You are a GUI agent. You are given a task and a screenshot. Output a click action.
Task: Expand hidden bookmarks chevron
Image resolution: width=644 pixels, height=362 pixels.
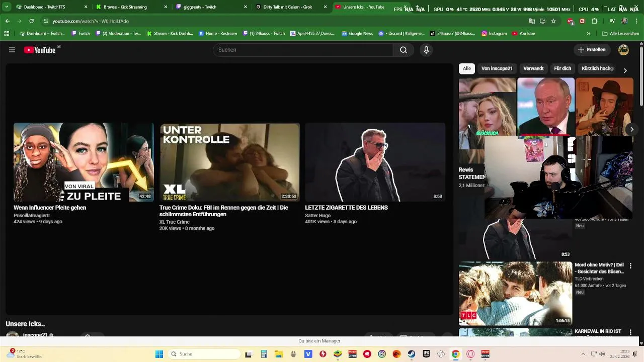(x=588, y=34)
